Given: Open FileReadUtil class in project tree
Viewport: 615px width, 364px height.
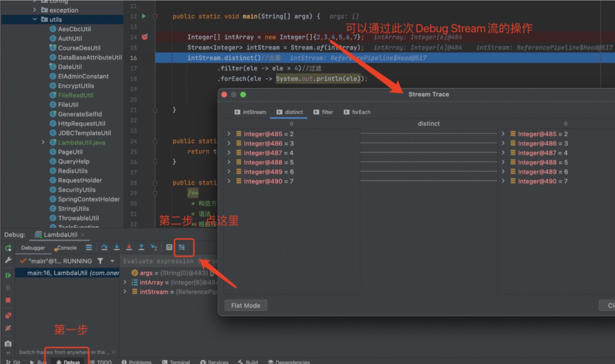Looking at the screenshot, I should (72, 95).
